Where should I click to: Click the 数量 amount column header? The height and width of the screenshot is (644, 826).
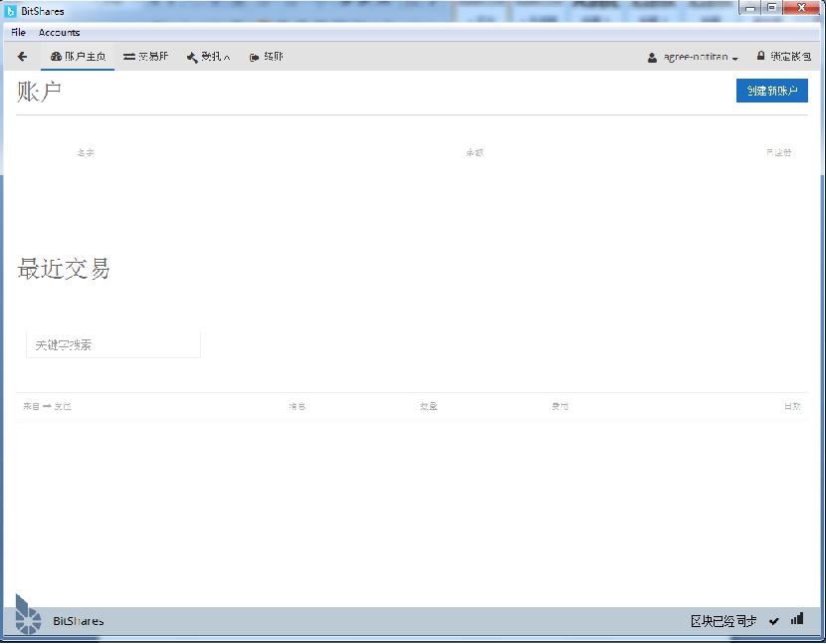click(428, 406)
